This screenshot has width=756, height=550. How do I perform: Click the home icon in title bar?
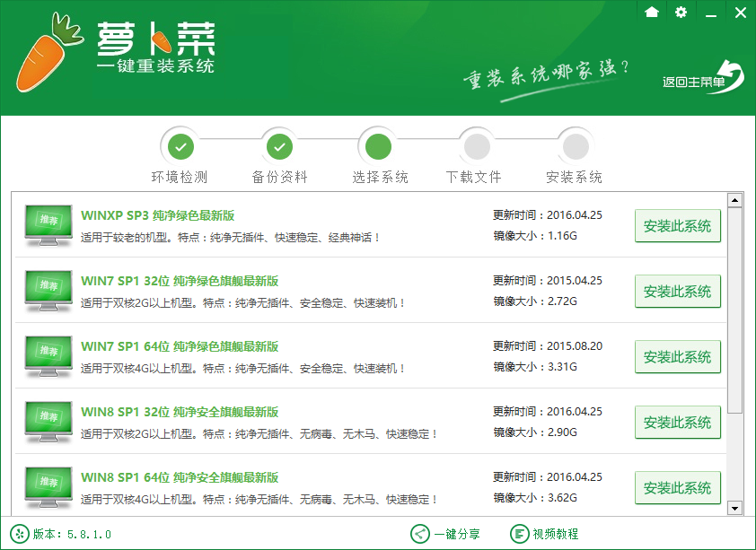point(652,12)
